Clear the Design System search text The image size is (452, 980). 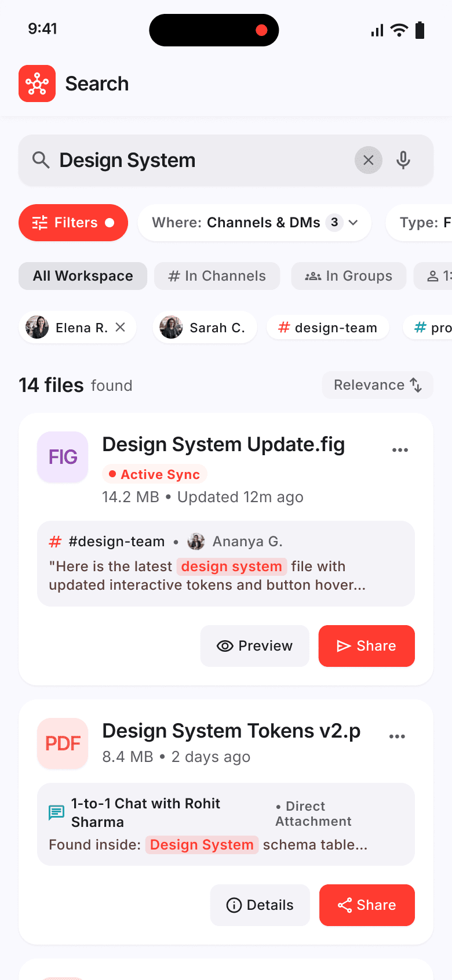click(369, 160)
